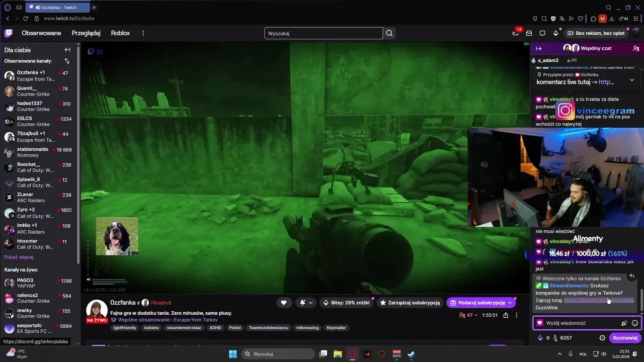Click the chat scrollbar
Image resolution: width=644 pixels, height=362 pixels.
(x=641, y=299)
